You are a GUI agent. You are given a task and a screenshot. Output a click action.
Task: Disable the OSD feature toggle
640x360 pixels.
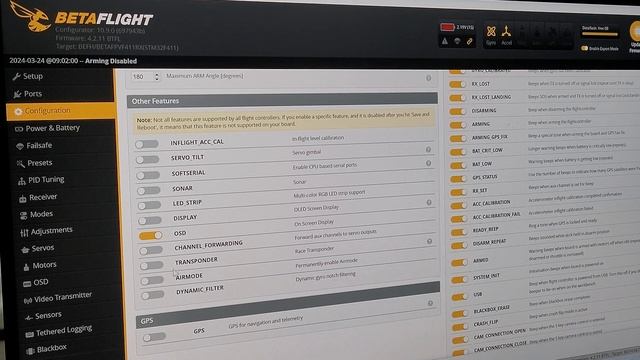151,236
